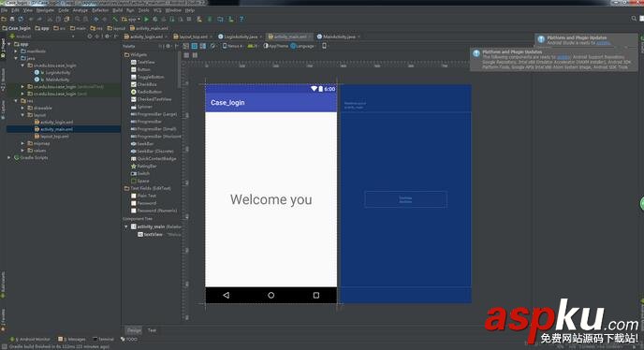Select Switch widget in palette

coord(140,173)
